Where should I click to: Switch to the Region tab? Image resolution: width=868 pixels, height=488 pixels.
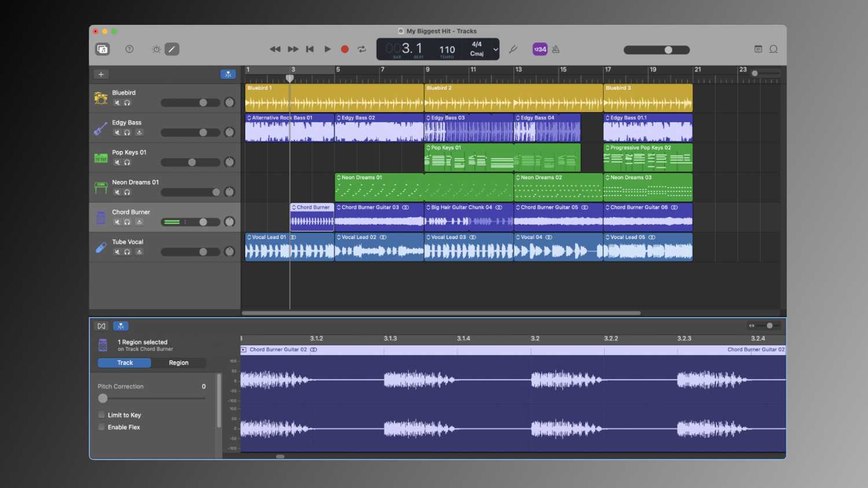pyautogui.click(x=178, y=363)
